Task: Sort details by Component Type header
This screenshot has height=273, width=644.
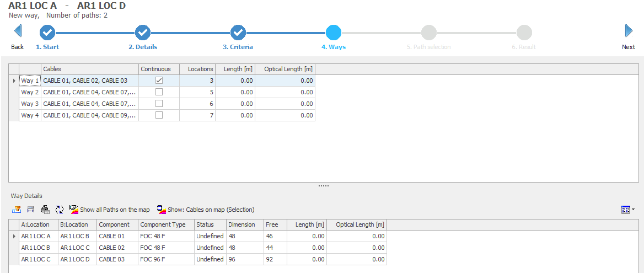Action: [x=166, y=224]
